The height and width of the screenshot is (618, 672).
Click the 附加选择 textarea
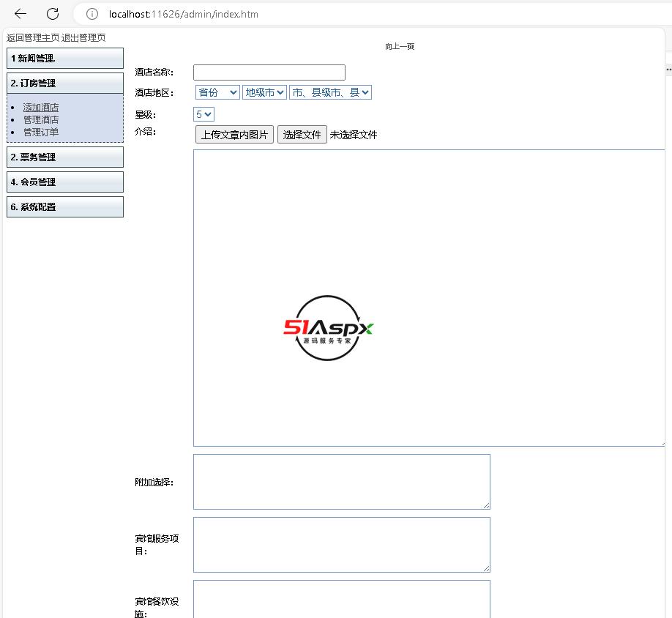(342, 482)
